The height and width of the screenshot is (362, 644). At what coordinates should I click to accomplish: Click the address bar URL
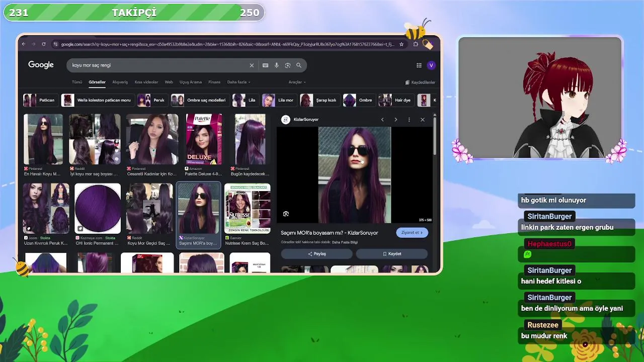pyautogui.click(x=227, y=44)
